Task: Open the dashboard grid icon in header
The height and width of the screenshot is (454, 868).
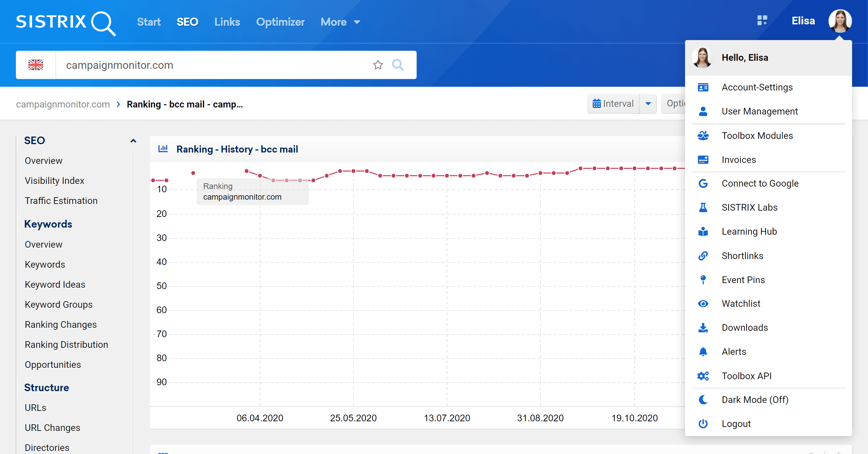Action: coord(762,21)
